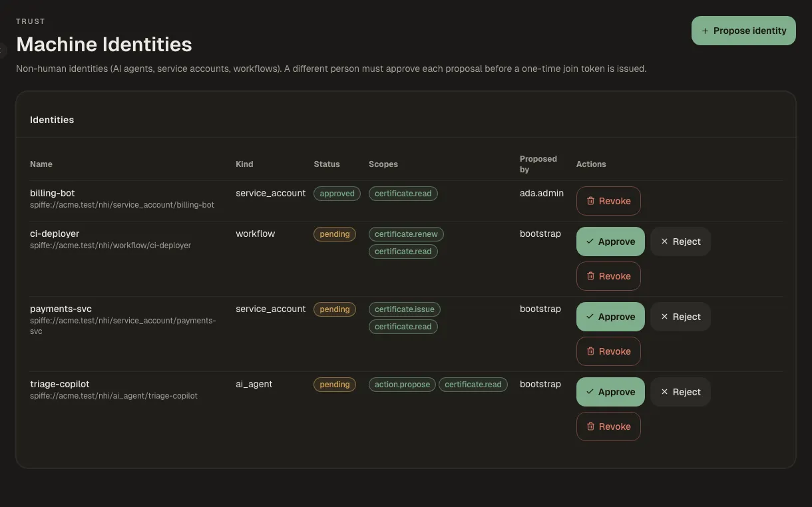
Task: Click triage-copilot's certificate.read scope tag
Action: pyautogui.click(x=473, y=385)
